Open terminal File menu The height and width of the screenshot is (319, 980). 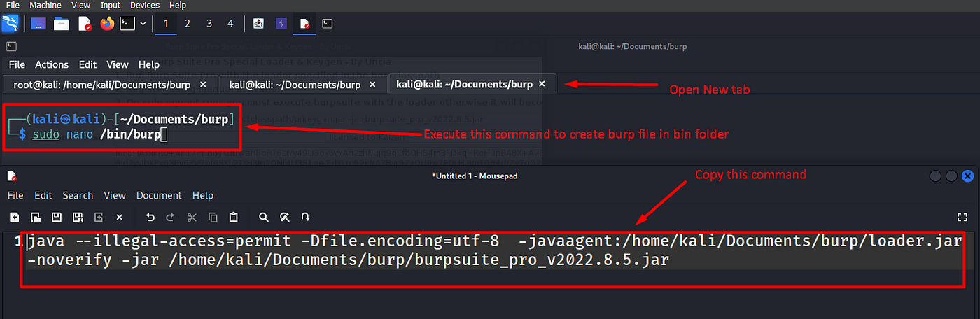pyautogui.click(x=17, y=64)
